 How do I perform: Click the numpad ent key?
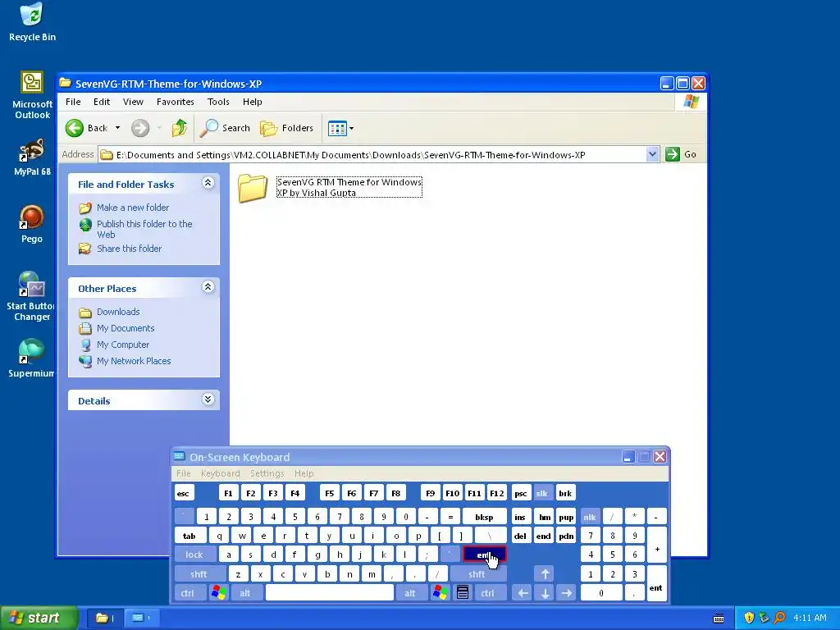coord(656,584)
